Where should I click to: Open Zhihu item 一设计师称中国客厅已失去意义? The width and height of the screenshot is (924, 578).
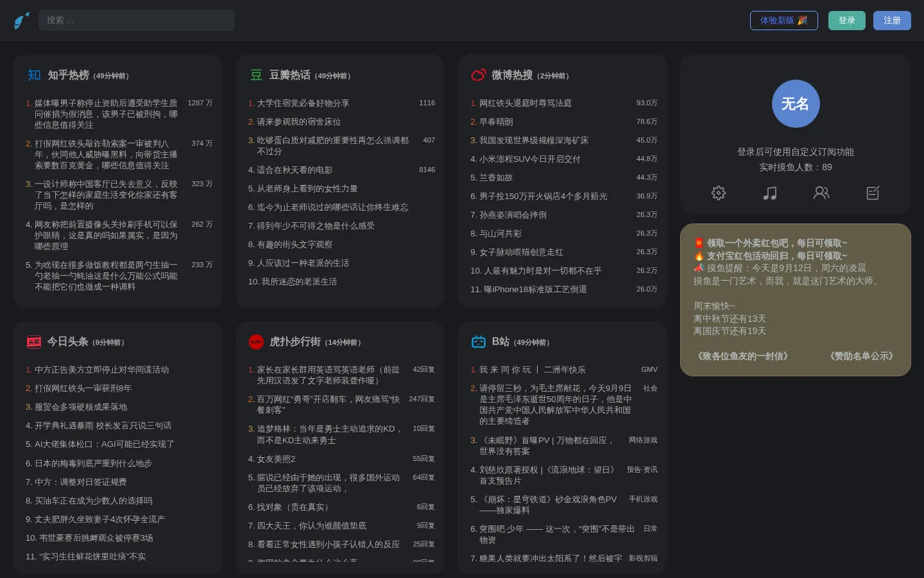click(106, 195)
